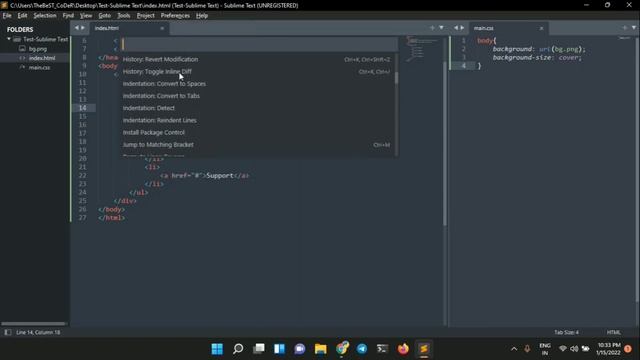Open left pane tab list dropdown

[441, 28]
